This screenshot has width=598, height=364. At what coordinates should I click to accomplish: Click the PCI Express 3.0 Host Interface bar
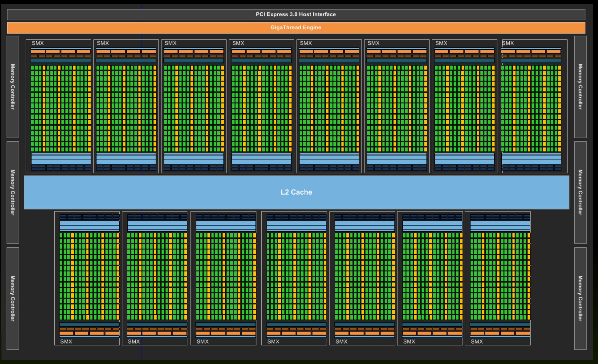pos(296,14)
